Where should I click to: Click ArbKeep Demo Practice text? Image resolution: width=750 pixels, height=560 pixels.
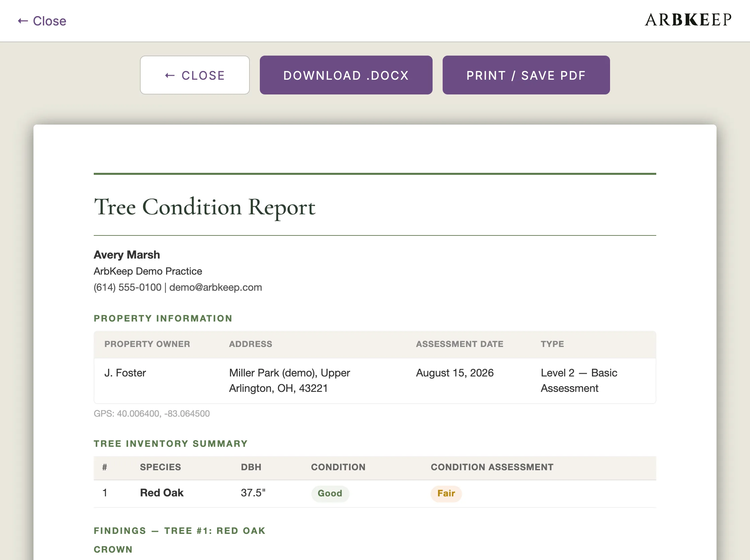[148, 271]
